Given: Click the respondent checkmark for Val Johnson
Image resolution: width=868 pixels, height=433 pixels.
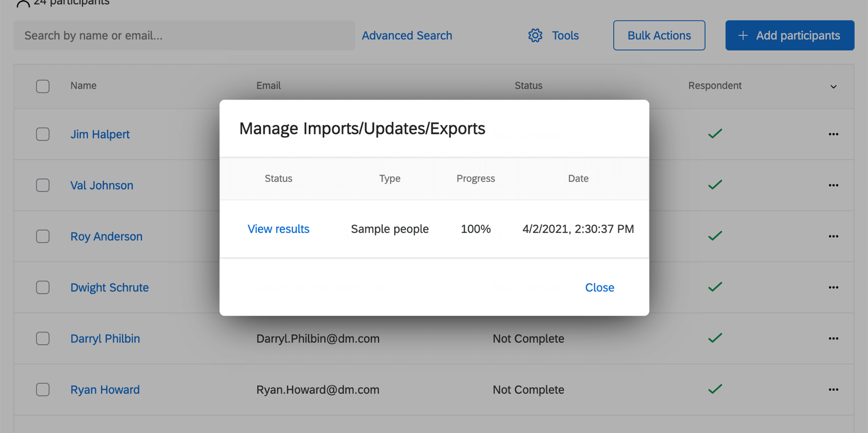Looking at the screenshot, I should (715, 185).
